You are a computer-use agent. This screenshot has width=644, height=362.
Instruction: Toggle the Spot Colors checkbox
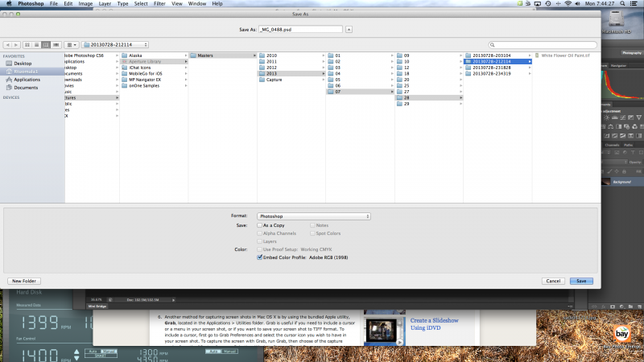click(312, 233)
